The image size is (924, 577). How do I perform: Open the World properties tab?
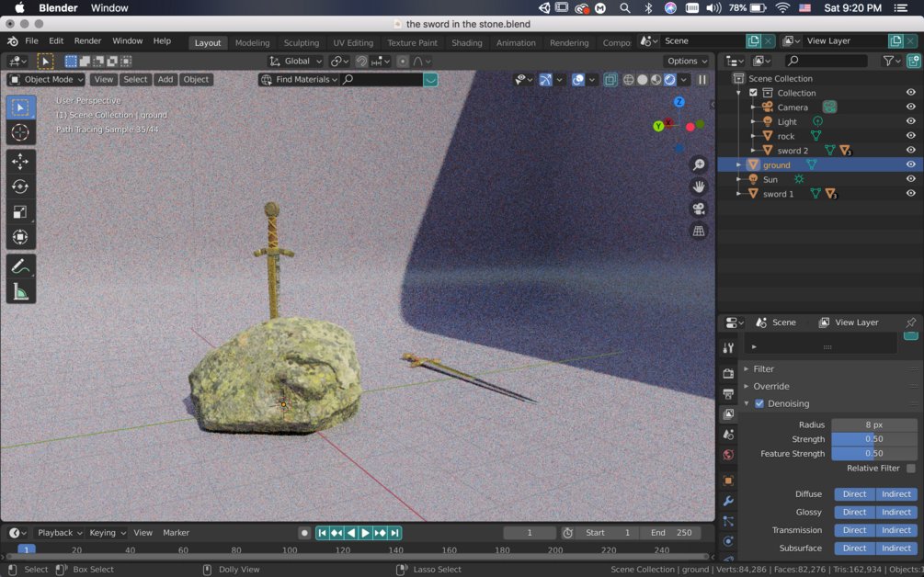(728, 455)
